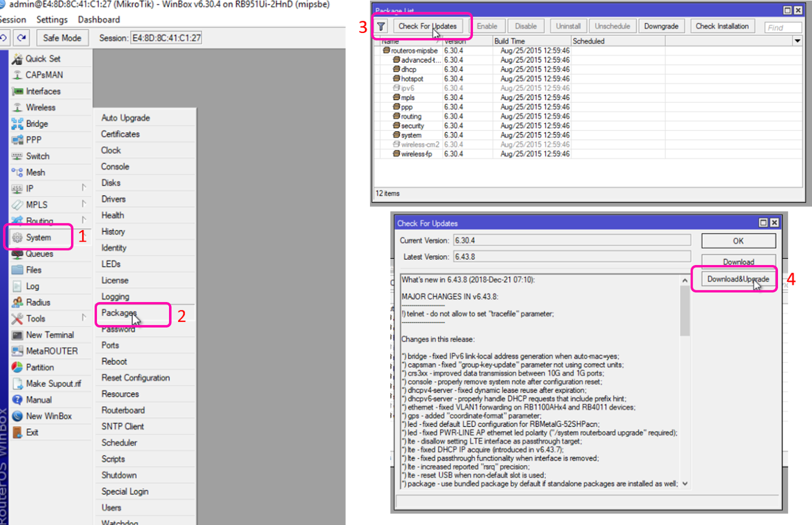
Task: Expand the Routing submenu arrow
Action: [84, 220]
